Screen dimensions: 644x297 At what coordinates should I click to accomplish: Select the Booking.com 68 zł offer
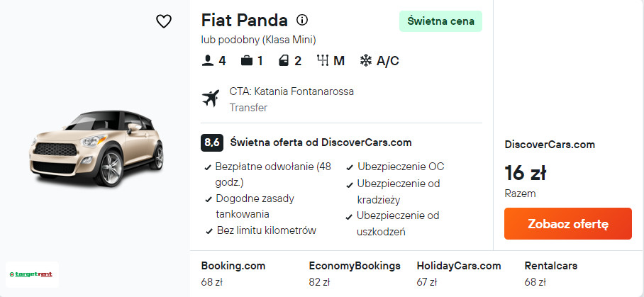(233, 273)
